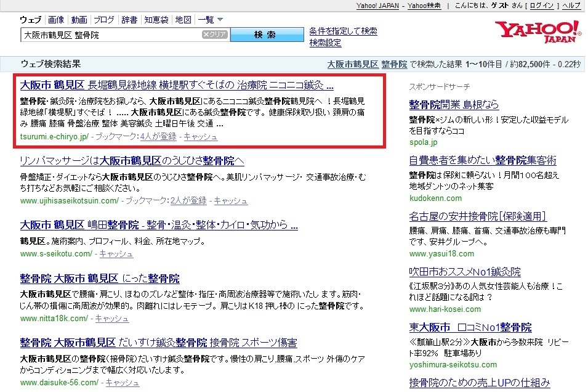Click the Yahoo! JAPAN logo
Image resolution: width=588 pixels, height=392 pixels.
tap(538, 31)
